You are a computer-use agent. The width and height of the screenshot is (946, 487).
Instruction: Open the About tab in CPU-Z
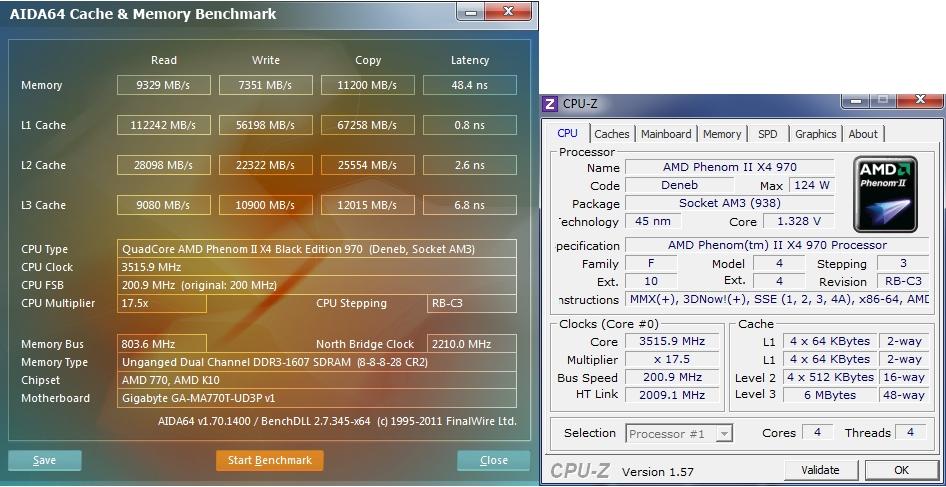coord(863,134)
